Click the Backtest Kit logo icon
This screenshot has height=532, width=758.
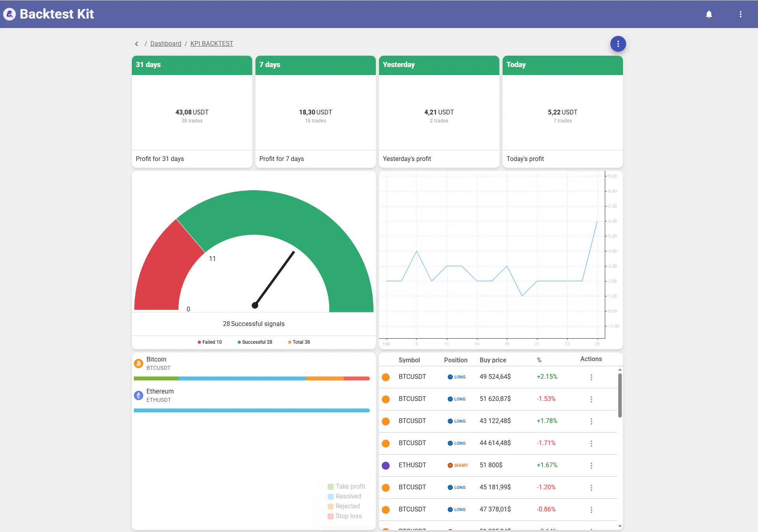click(9, 14)
